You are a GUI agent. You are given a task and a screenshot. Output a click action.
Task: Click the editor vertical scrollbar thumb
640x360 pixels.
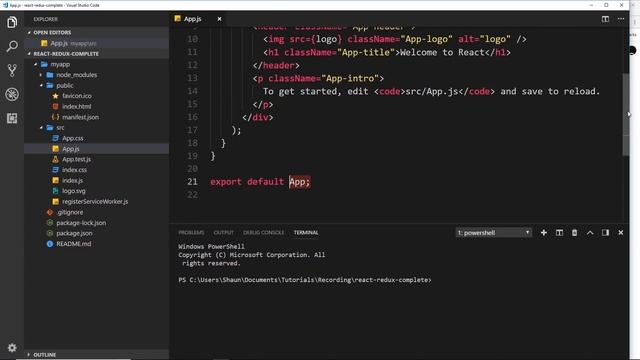pyautogui.click(x=625, y=114)
